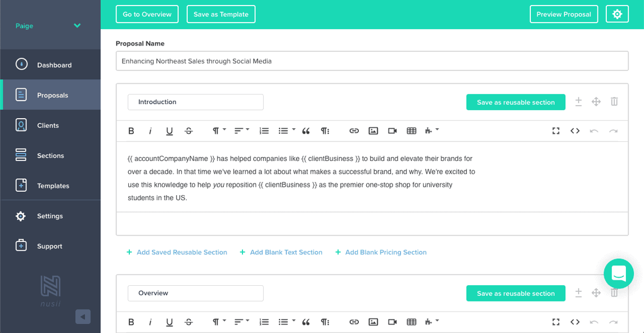Toggle underline formatting in the Overview toolbar
Screen dimensions: 644x333
click(169, 322)
